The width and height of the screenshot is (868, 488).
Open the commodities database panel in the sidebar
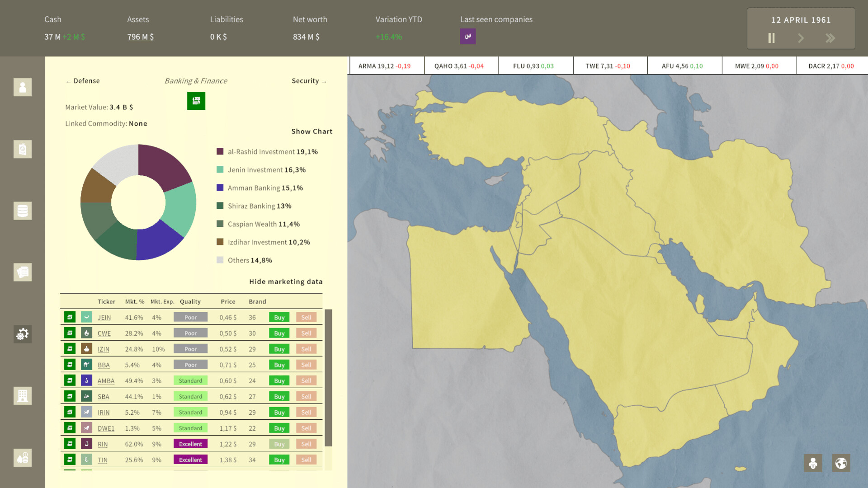point(22,211)
